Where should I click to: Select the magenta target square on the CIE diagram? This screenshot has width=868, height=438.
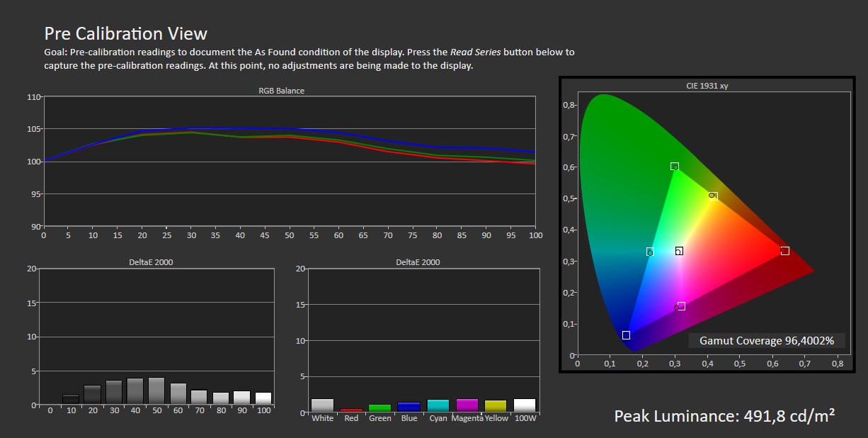pyautogui.click(x=681, y=306)
